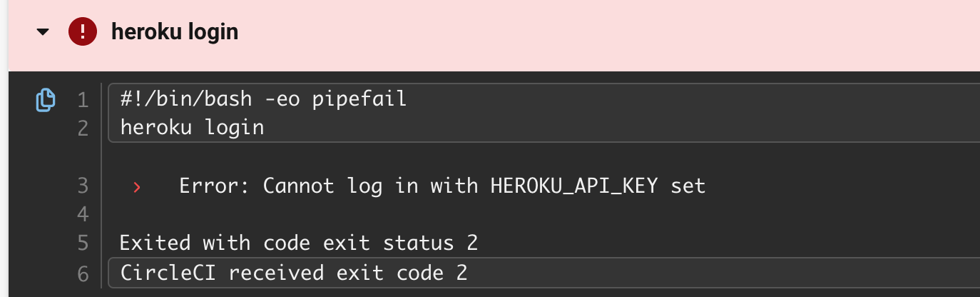Screen dimensions: 980x297
Task: Click the CircleCI received exit code line
Action: 294,272
